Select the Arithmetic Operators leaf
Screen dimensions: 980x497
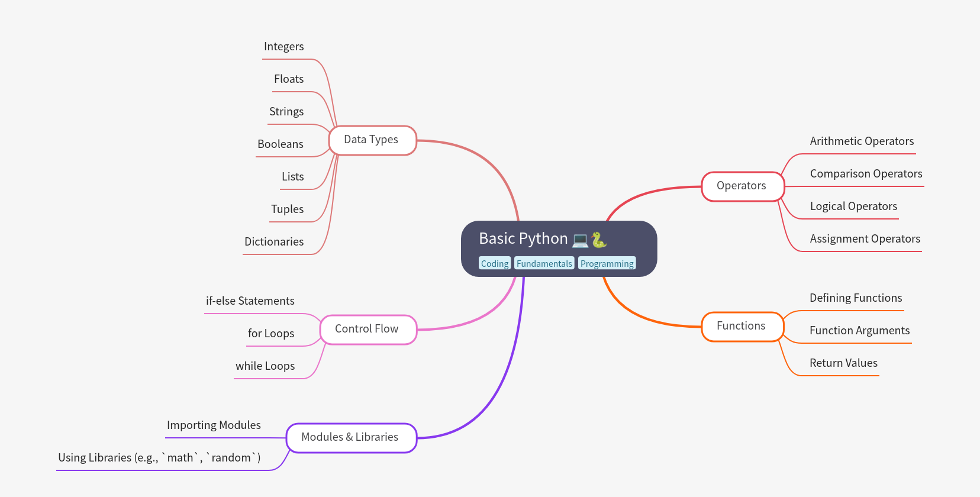pyautogui.click(x=862, y=141)
